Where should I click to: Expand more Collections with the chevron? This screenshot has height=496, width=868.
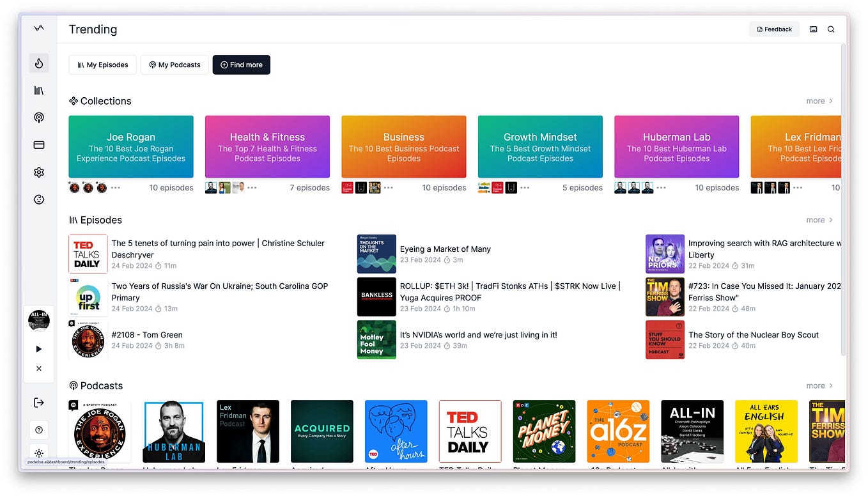pyautogui.click(x=819, y=100)
